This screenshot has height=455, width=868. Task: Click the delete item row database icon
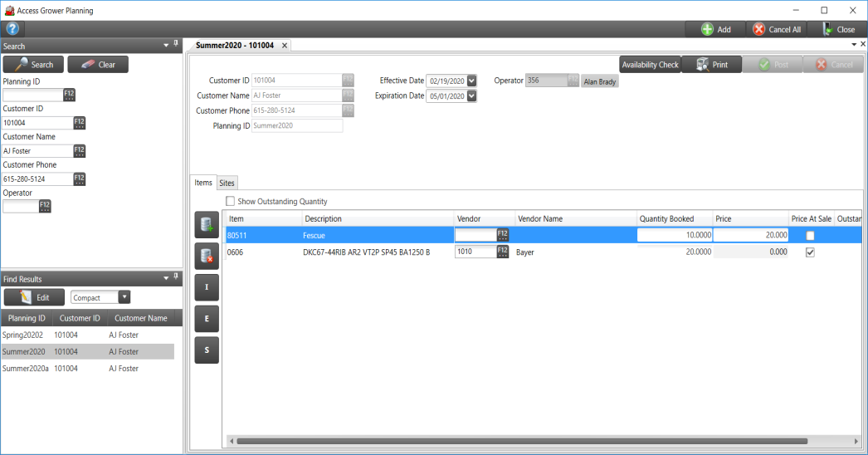[207, 257]
